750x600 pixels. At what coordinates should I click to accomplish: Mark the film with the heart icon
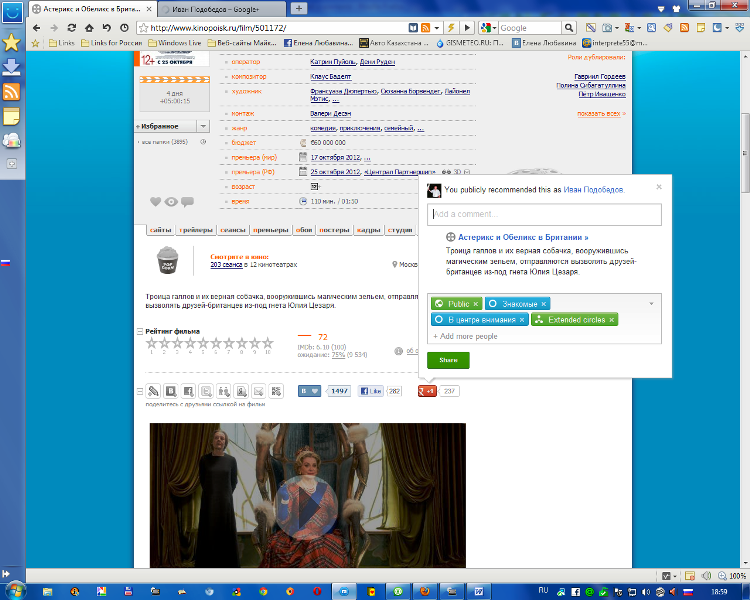[x=155, y=201]
